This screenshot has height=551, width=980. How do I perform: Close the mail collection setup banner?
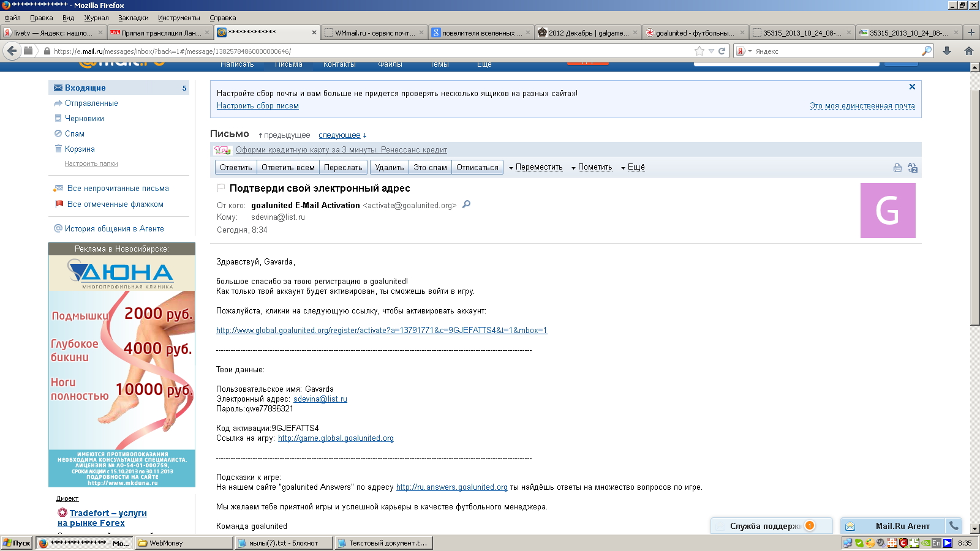912,87
